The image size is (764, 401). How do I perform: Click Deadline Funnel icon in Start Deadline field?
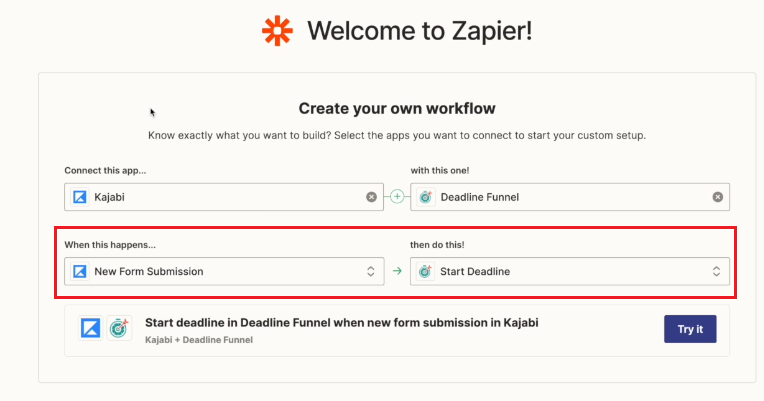[425, 271]
